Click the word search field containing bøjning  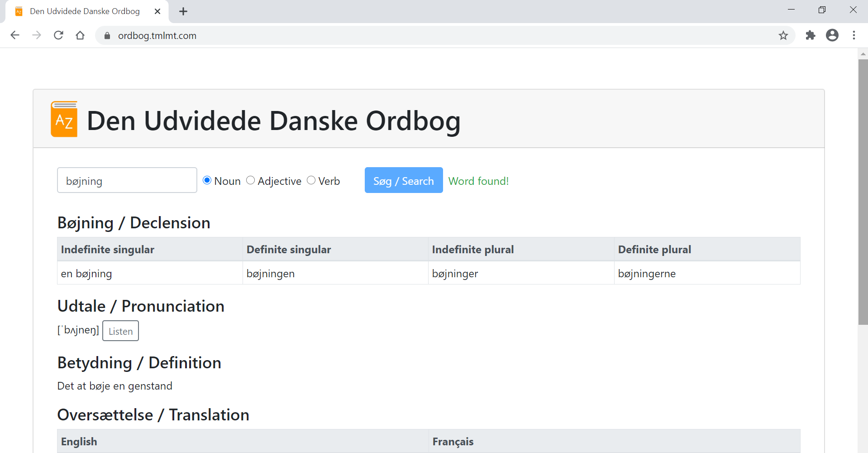[x=127, y=180]
